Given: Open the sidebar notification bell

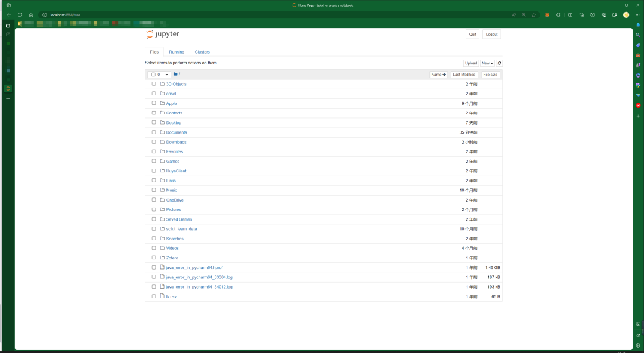Looking at the screenshot, I should 638,25.
